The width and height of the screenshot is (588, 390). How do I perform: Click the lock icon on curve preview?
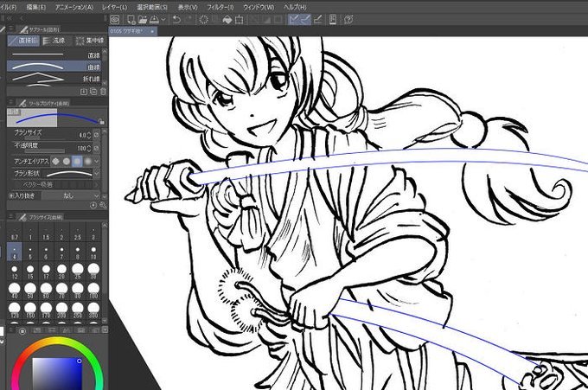click(x=101, y=121)
